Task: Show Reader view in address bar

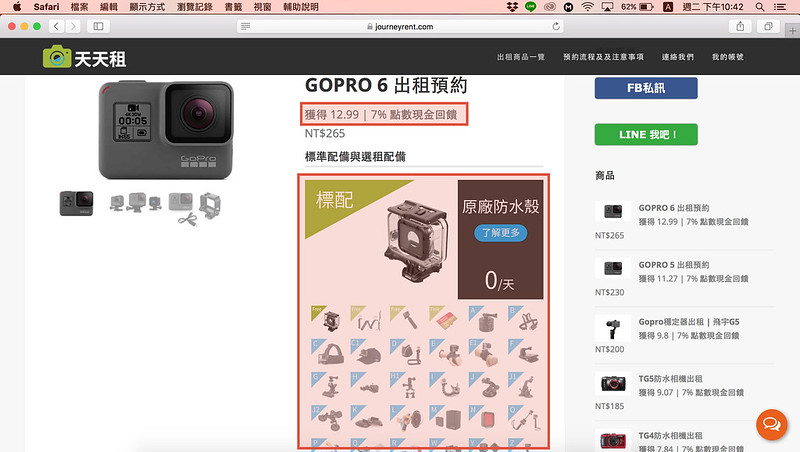Action: [x=245, y=26]
